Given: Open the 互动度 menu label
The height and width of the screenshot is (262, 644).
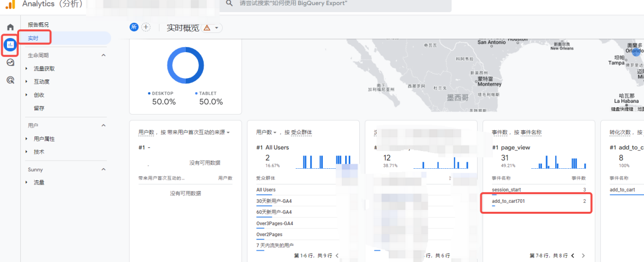Looking at the screenshot, I should click(x=42, y=82).
